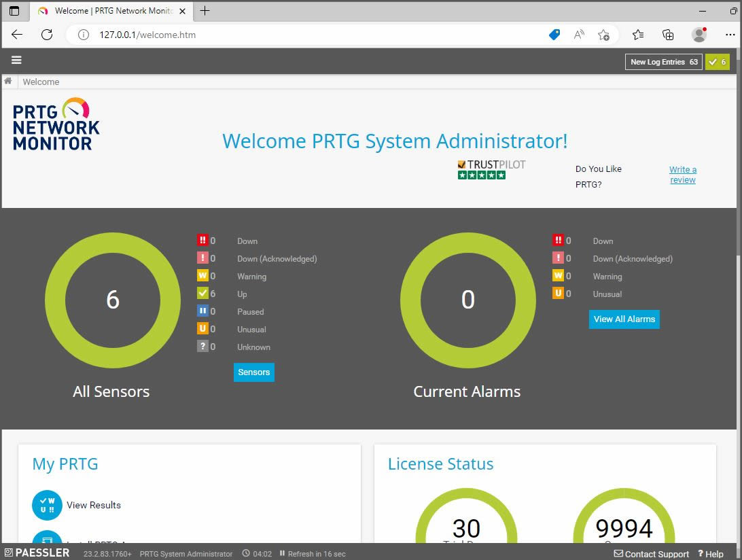Screen dimensions: 742x560
Task: Click the All Sensors donut chart
Action: tap(112, 300)
